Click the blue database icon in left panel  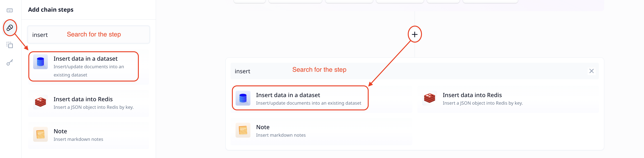[40, 62]
